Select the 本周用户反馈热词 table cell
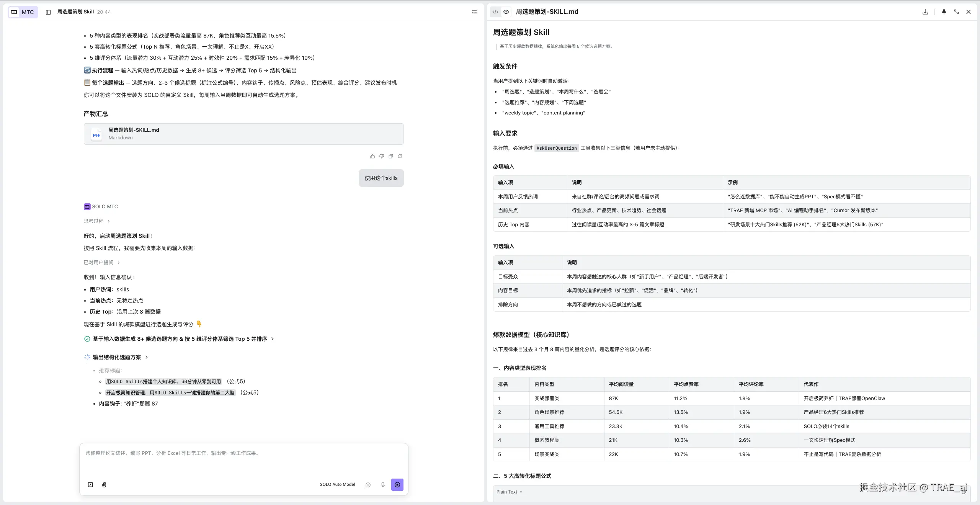 [530, 197]
